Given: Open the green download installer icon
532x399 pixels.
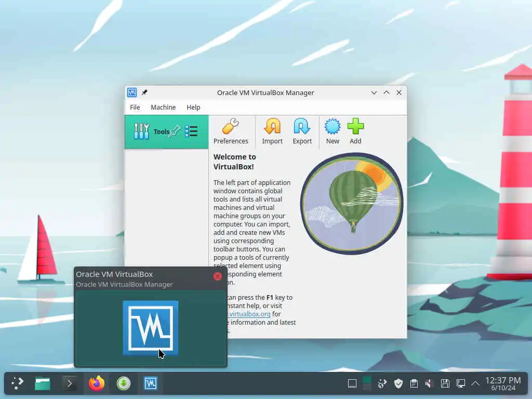Looking at the screenshot, I should pos(124,383).
